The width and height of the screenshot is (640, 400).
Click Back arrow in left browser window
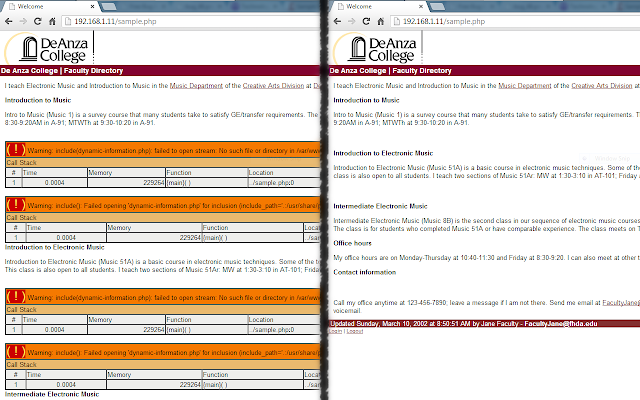pos(9,21)
